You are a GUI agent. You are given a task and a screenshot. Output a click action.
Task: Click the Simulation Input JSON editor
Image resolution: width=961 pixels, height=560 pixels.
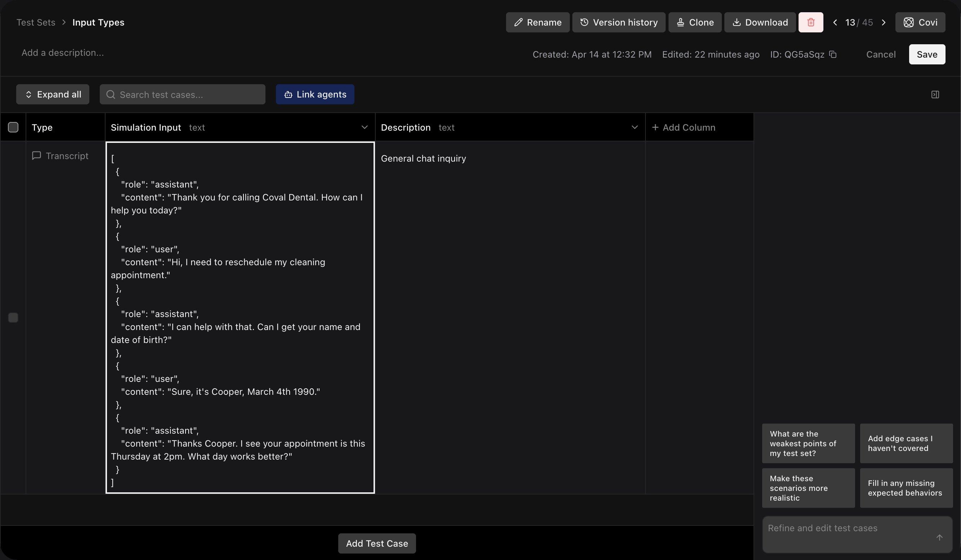240,318
